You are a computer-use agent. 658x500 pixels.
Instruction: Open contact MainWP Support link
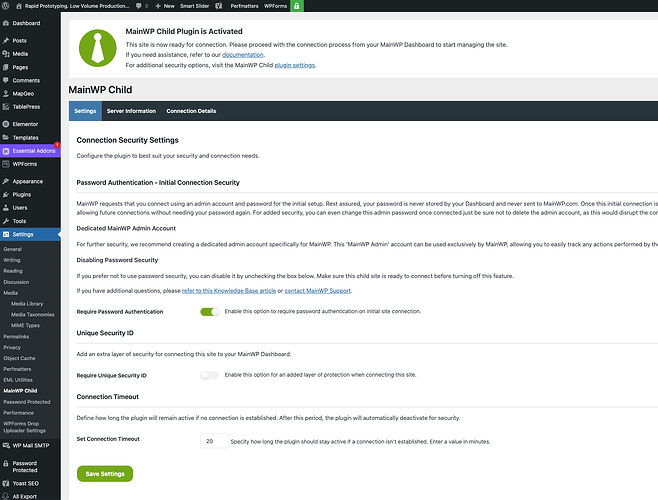(x=318, y=291)
